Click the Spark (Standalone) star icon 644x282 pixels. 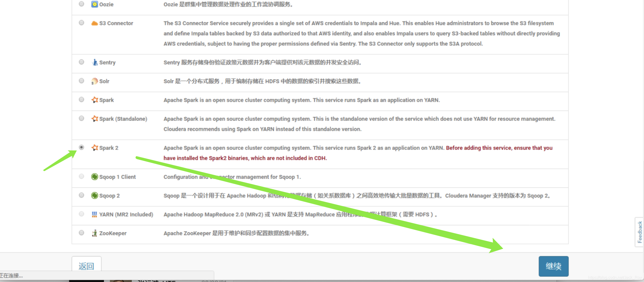pyautogui.click(x=94, y=119)
